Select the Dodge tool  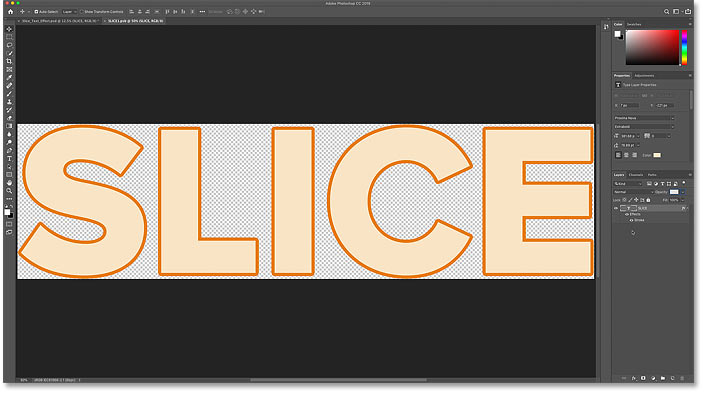9,142
